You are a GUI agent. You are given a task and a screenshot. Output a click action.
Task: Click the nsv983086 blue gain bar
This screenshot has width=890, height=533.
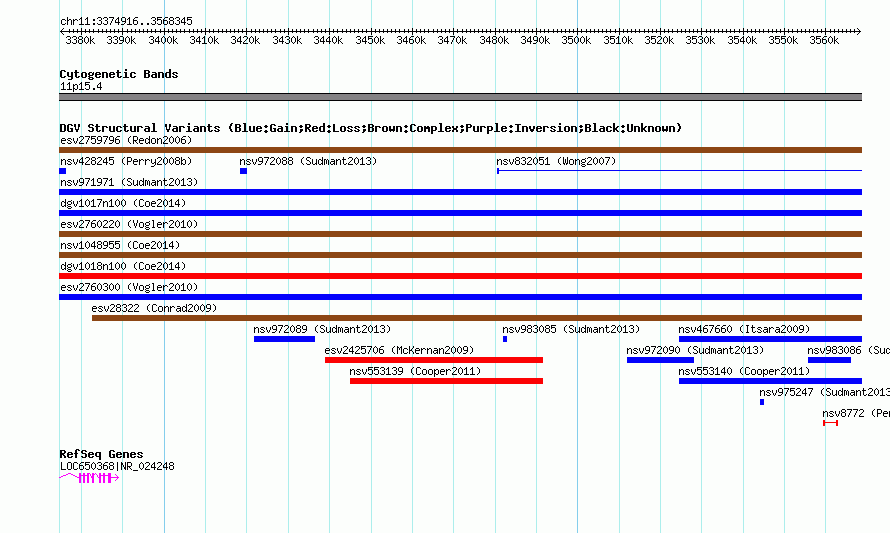point(829,360)
